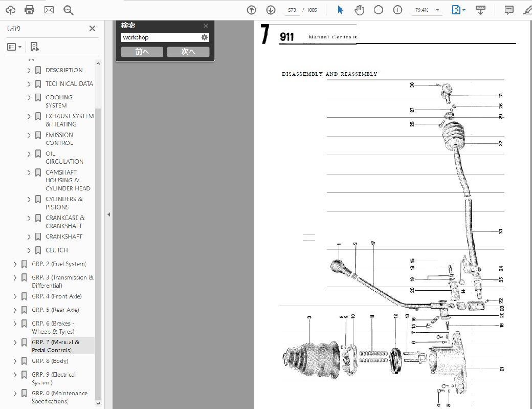Click the zoom out minus icon
Viewport: 532px width, 409px height.
pos(379,10)
